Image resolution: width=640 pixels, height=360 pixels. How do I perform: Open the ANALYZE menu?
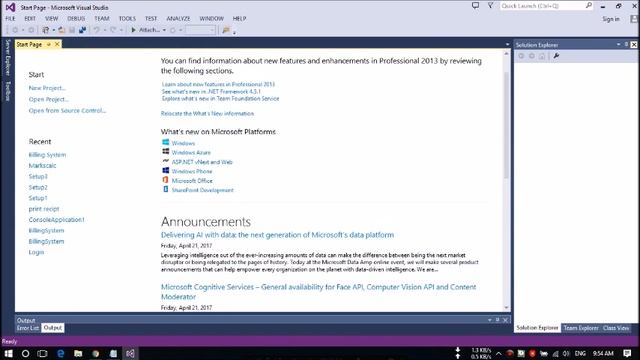(178, 18)
